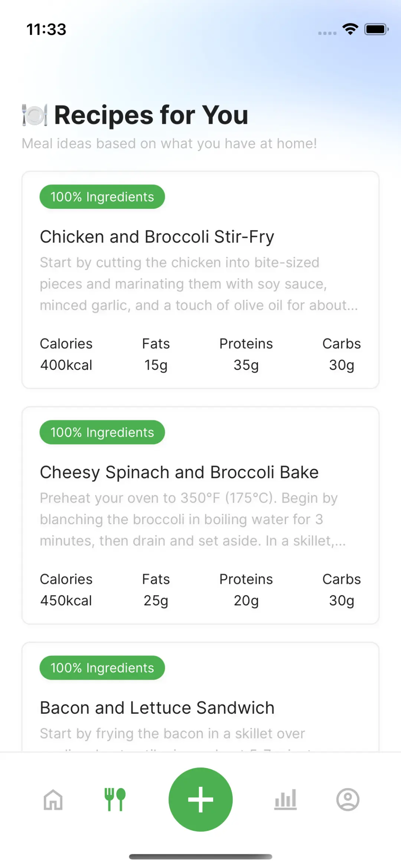Tap the green plus add button
The height and width of the screenshot is (868, 401).
[200, 799]
